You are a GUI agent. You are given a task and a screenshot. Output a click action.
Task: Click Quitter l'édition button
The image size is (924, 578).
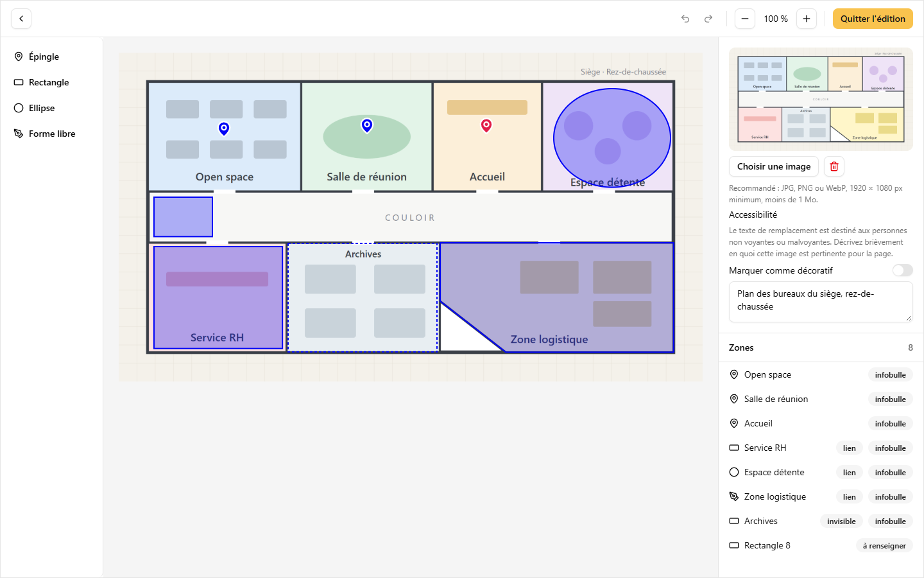873,19
